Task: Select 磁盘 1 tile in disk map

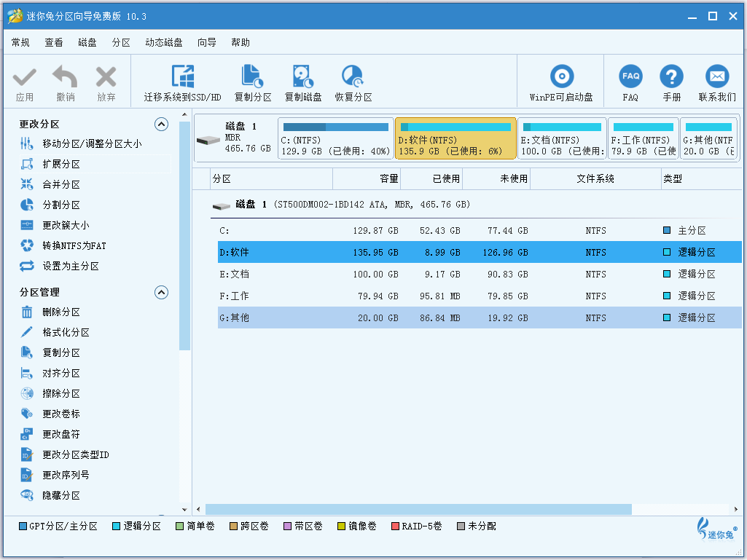Action: tap(235, 138)
